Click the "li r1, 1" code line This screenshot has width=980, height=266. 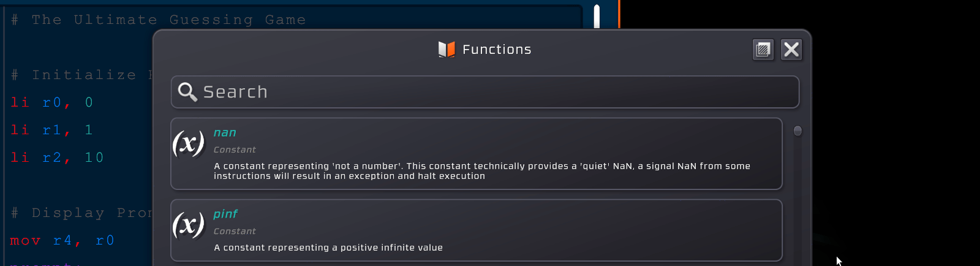(52, 130)
